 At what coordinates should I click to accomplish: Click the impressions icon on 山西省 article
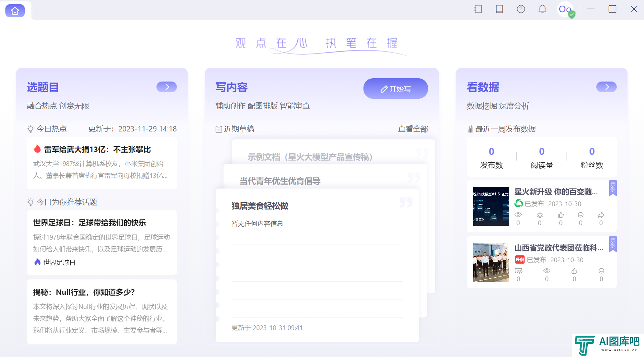[x=518, y=271]
